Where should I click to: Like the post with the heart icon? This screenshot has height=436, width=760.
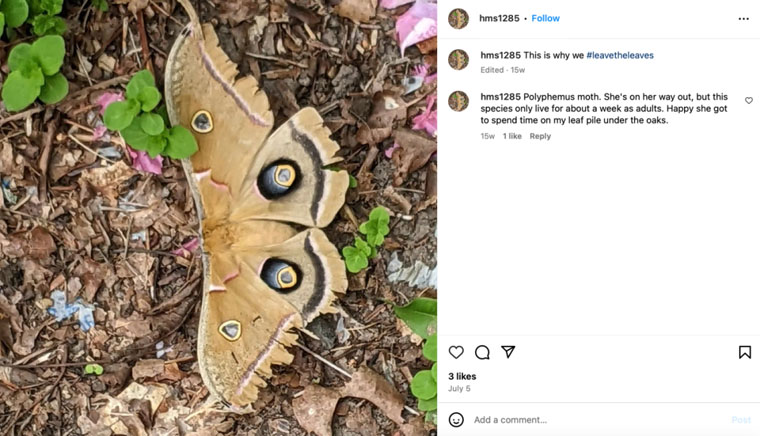click(456, 352)
